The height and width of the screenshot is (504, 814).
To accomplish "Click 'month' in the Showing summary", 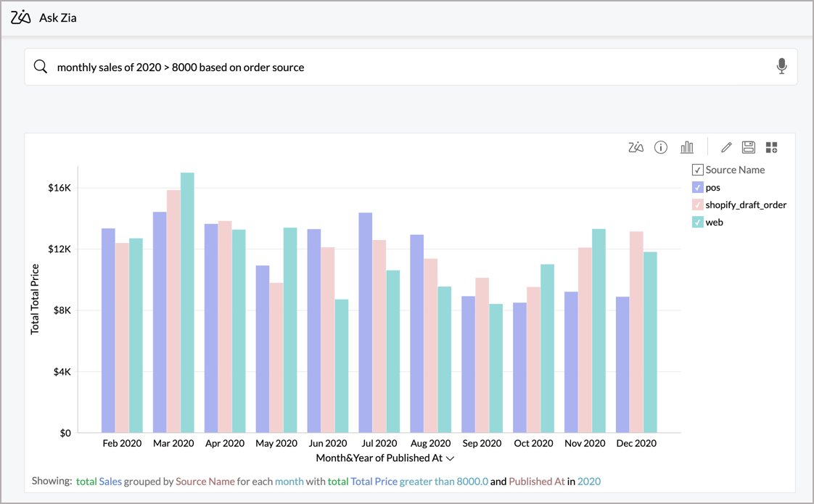I will (289, 481).
